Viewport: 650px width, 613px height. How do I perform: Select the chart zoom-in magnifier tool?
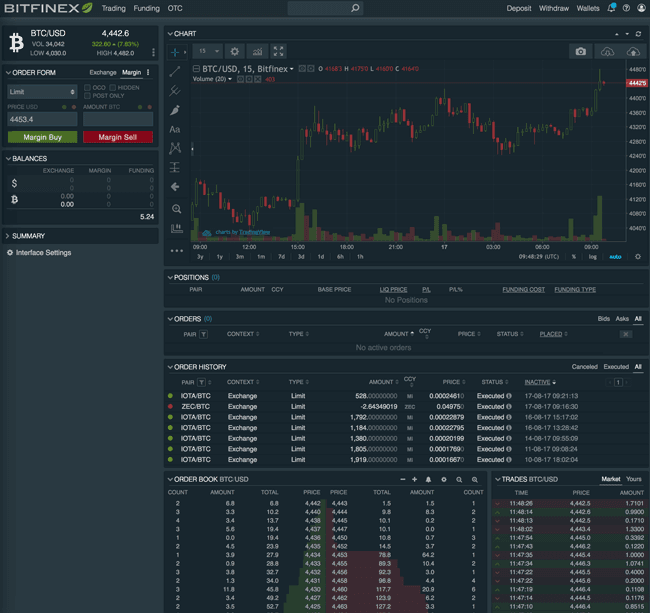[x=177, y=208]
